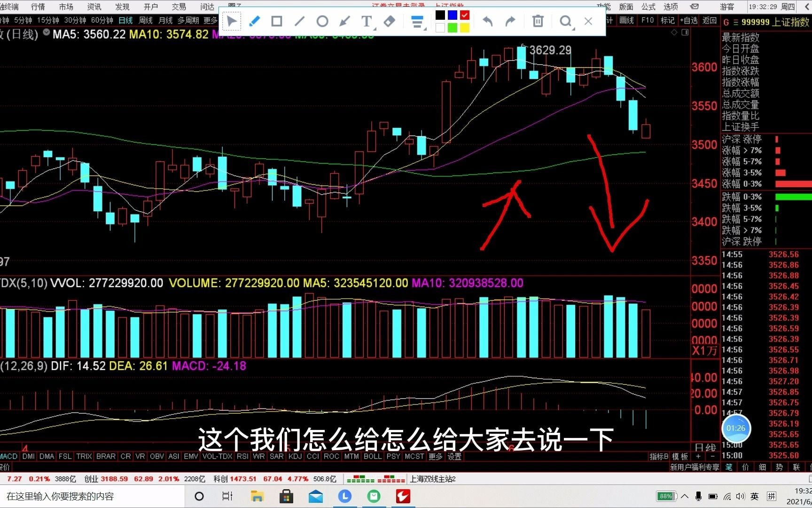Select the BOLL indicator tab
The image size is (812, 508).
point(373,456)
